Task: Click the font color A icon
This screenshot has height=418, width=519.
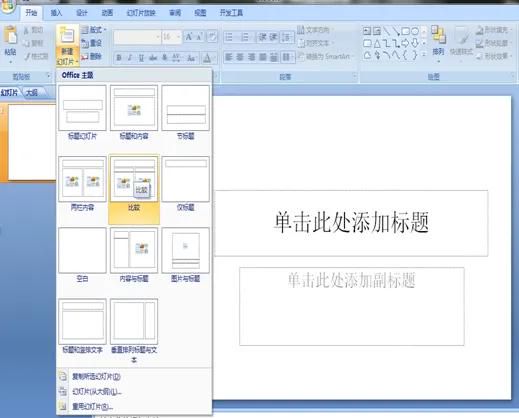Action: 207,58
